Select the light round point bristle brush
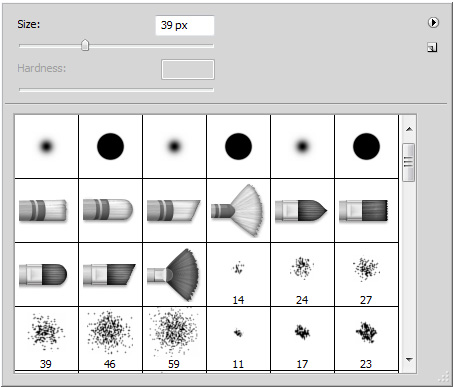 pos(46,211)
